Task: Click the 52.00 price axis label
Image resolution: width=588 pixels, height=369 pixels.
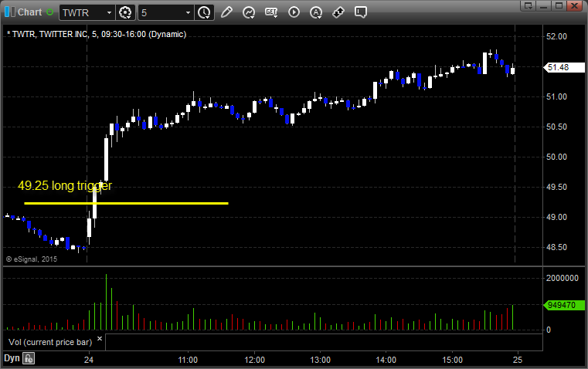Action: (556, 37)
